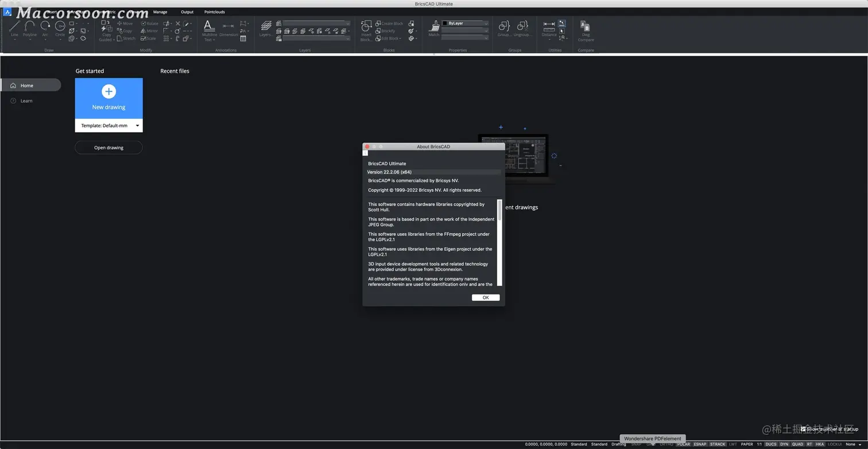The image size is (868, 449).
Task: Open the Dwg Compare tool
Action: [586, 31]
